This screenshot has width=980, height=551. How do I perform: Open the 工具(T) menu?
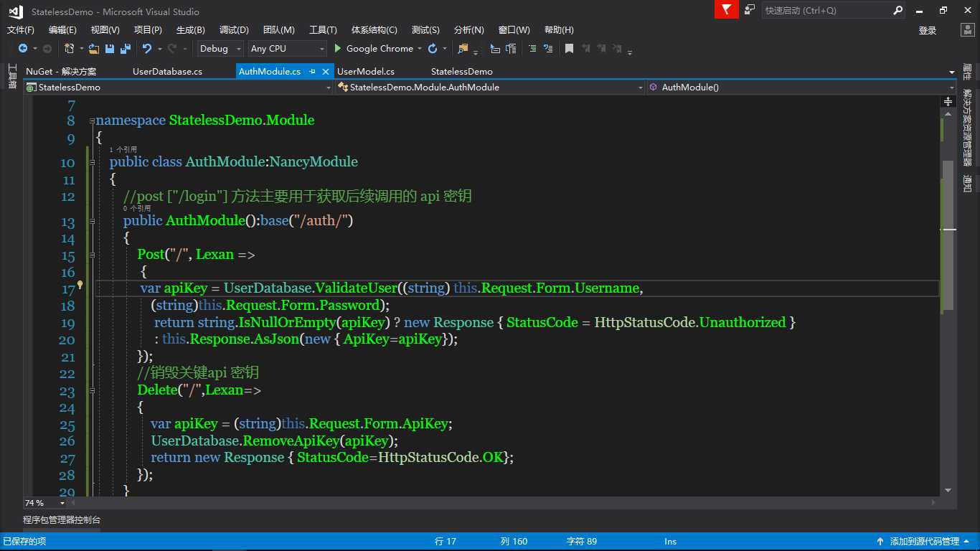tap(323, 30)
